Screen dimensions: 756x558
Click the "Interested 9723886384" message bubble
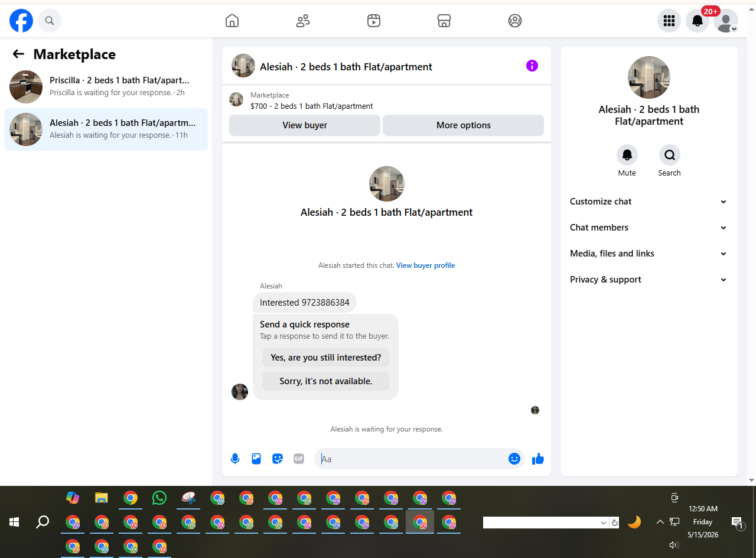305,303
